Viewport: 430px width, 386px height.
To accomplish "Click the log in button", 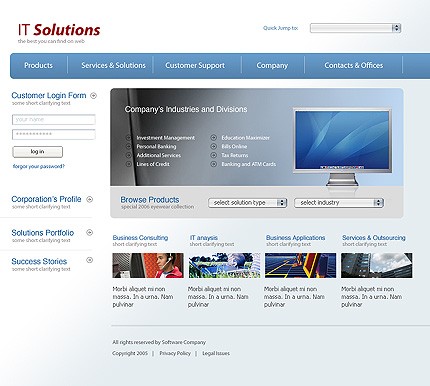I will click(37, 152).
